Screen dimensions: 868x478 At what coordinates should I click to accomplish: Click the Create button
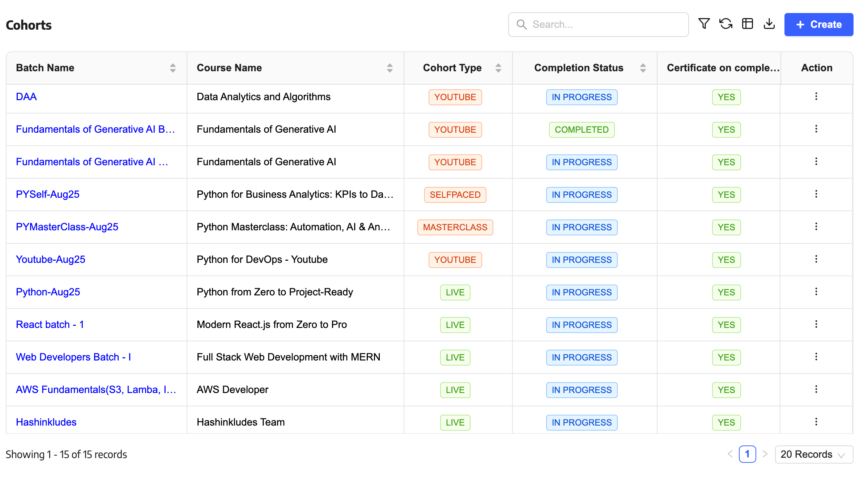pos(818,25)
